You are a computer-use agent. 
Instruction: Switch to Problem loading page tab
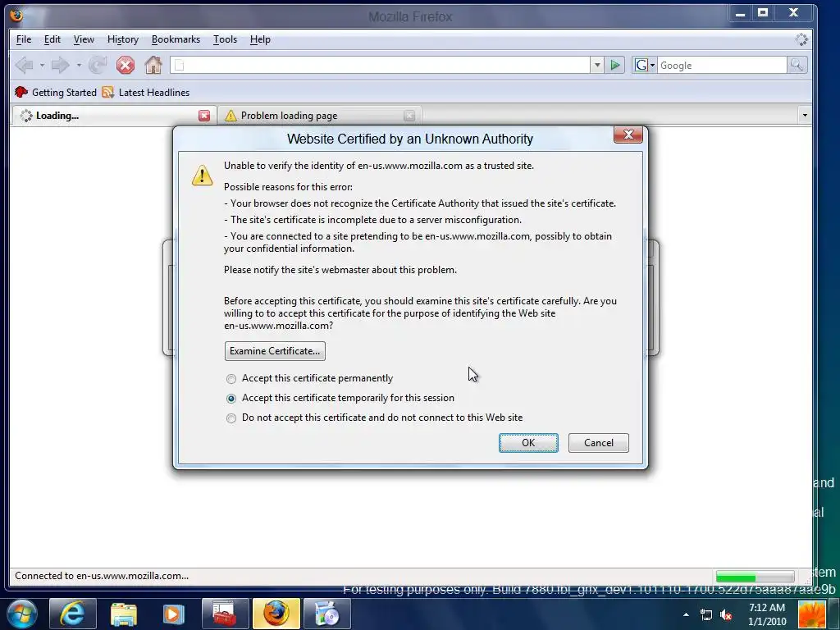click(319, 116)
